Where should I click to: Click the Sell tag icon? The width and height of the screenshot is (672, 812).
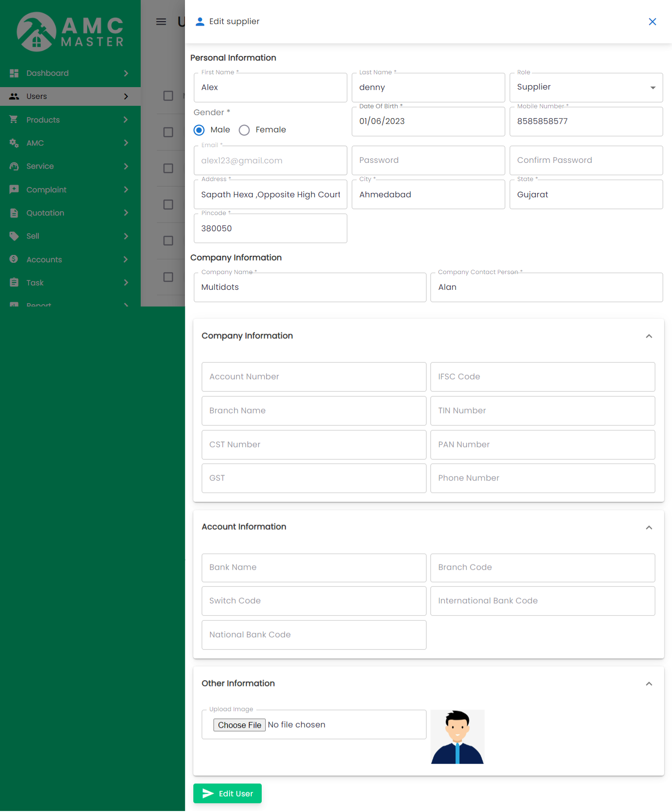(14, 236)
